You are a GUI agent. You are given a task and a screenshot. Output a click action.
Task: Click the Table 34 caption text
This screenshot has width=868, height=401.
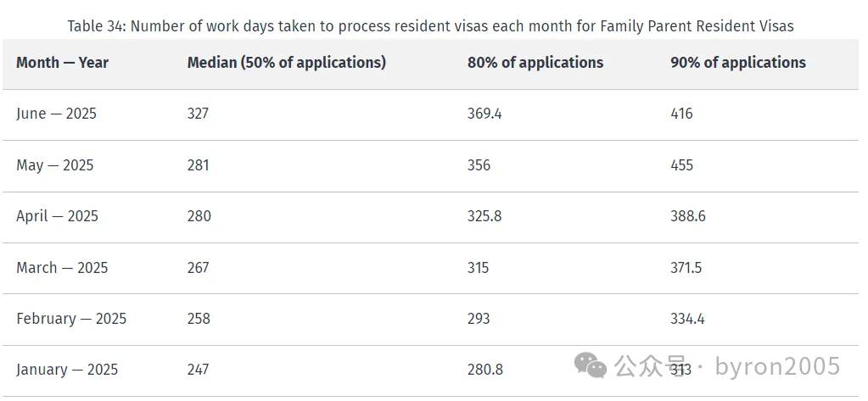(430, 26)
